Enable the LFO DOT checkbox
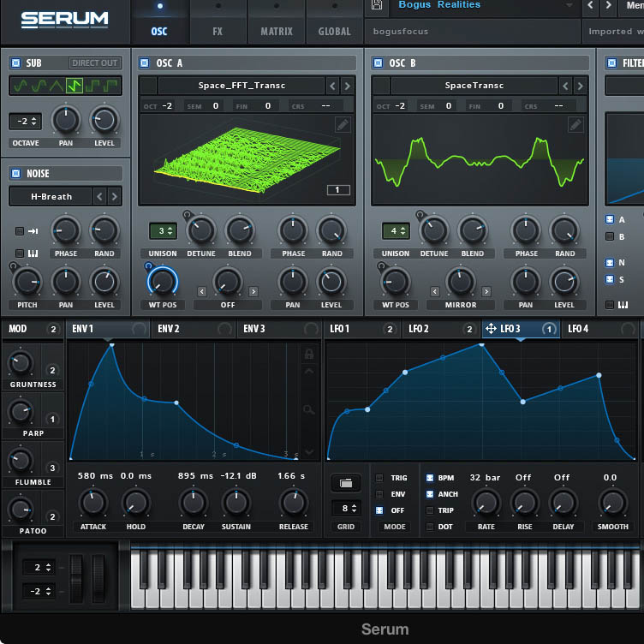Image resolution: width=644 pixels, height=644 pixels. click(430, 527)
